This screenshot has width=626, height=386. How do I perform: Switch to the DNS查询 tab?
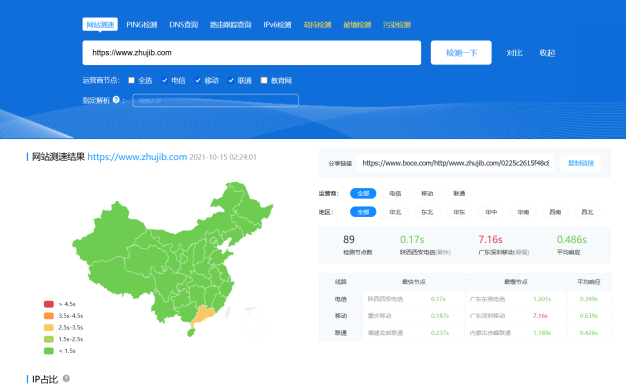click(184, 25)
